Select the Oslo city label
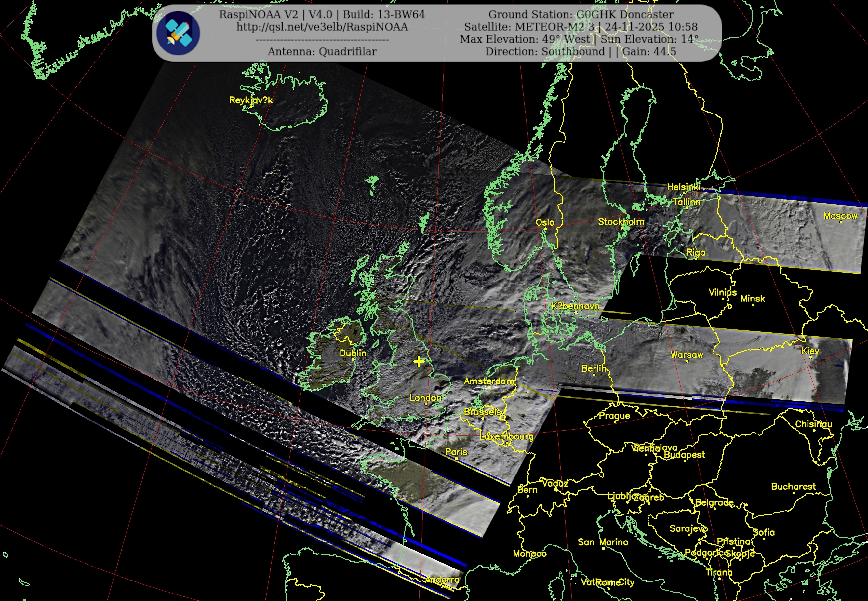 (545, 222)
